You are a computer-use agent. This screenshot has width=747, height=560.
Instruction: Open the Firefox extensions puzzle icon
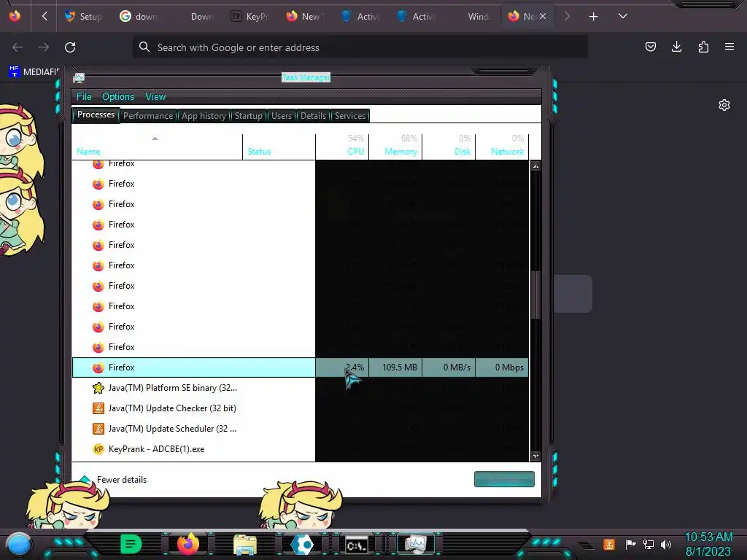coord(703,47)
